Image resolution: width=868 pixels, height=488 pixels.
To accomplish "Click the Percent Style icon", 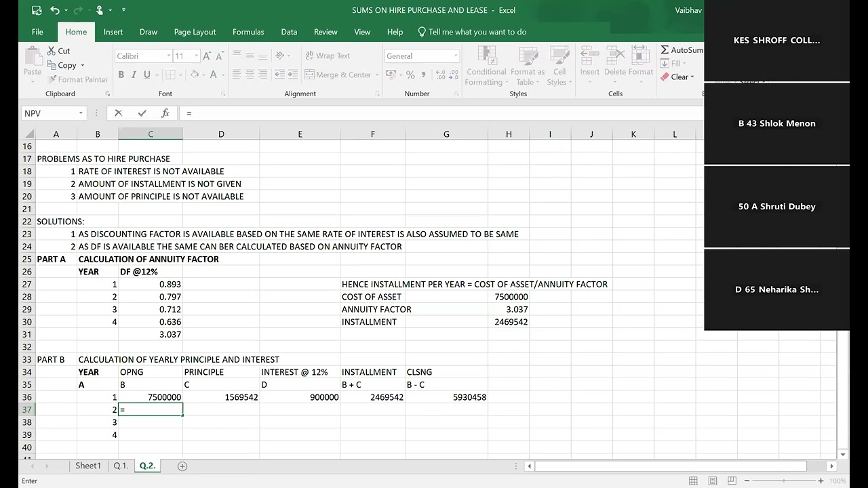I will pyautogui.click(x=409, y=75).
